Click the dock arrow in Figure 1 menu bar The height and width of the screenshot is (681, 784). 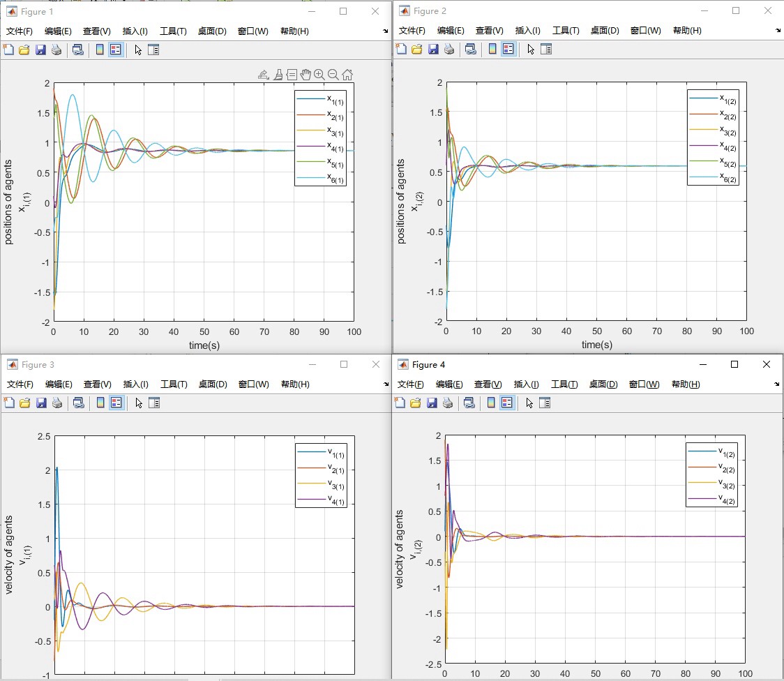tap(386, 31)
